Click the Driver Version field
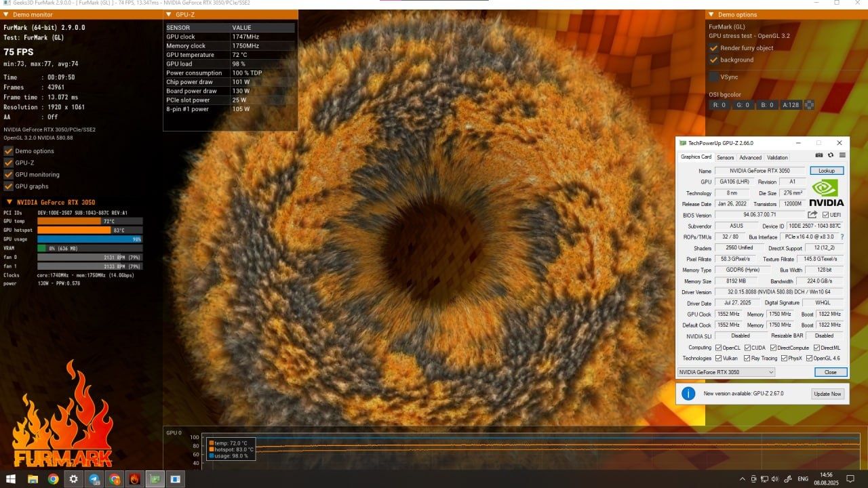868x488 pixels. point(780,292)
